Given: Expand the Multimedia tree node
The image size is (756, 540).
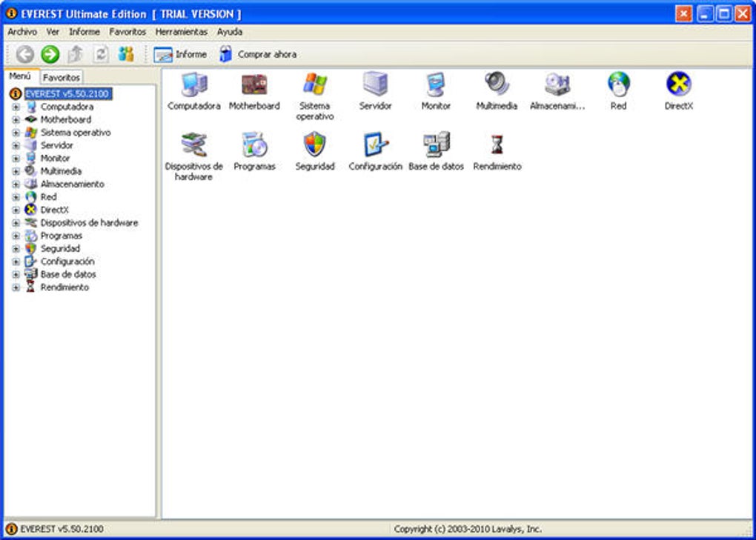Looking at the screenshot, I should 16,172.
